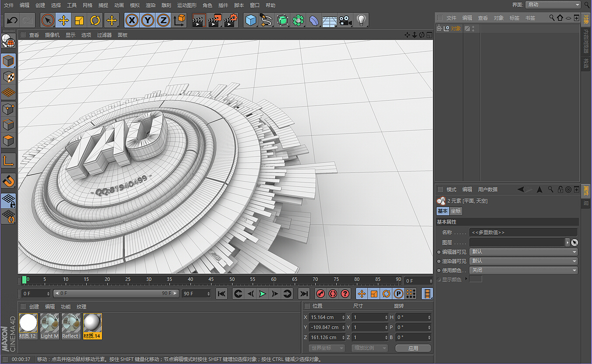The width and height of the screenshot is (592, 364).
Task: Expand the 对象 tree node
Action: point(439,28)
